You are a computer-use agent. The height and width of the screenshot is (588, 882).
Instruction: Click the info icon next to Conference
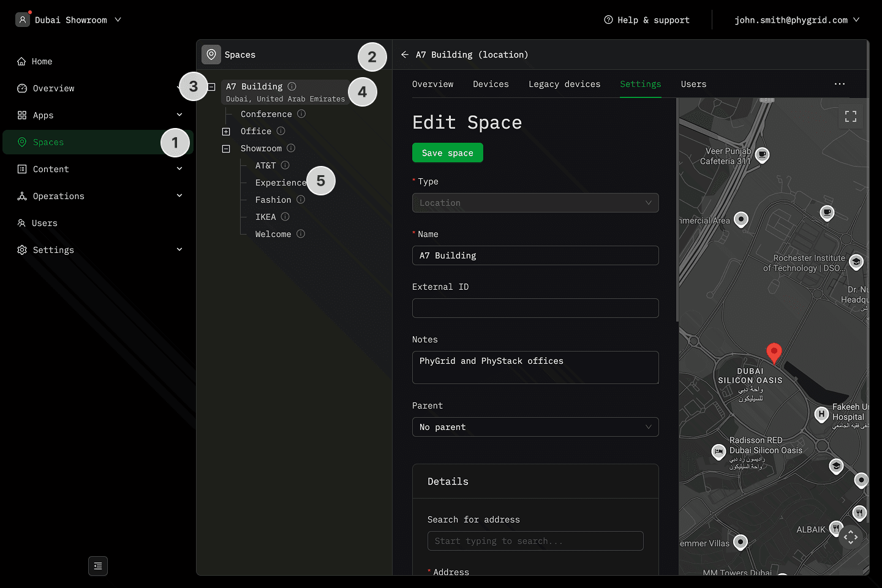pyautogui.click(x=301, y=114)
